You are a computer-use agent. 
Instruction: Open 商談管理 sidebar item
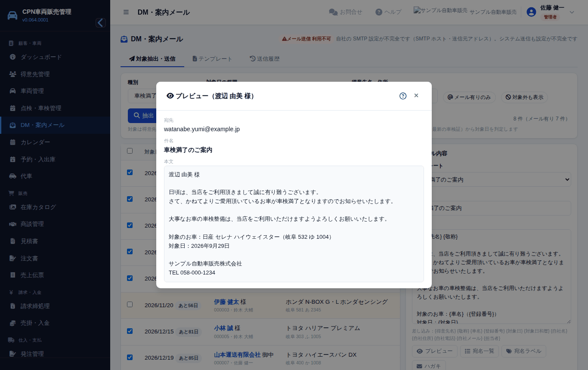(55, 224)
